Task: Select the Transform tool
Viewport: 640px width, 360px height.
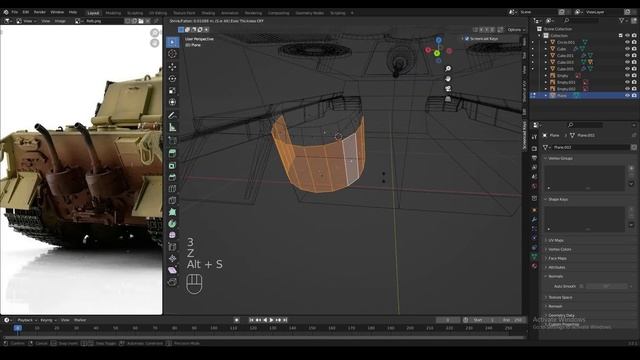Action: click(172, 102)
